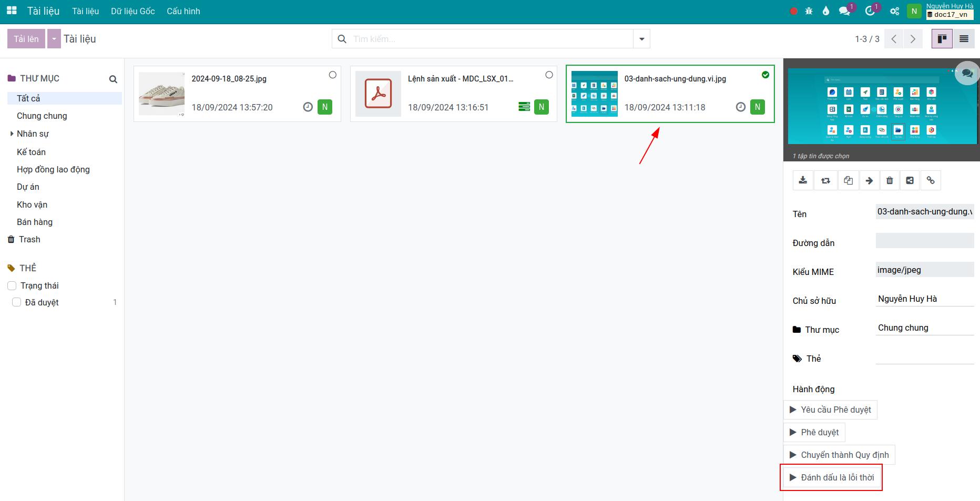The width and height of the screenshot is (980, 501).
Task: Click the right arrow action icon
Action: pyautogui.click(x=869, y=180)
